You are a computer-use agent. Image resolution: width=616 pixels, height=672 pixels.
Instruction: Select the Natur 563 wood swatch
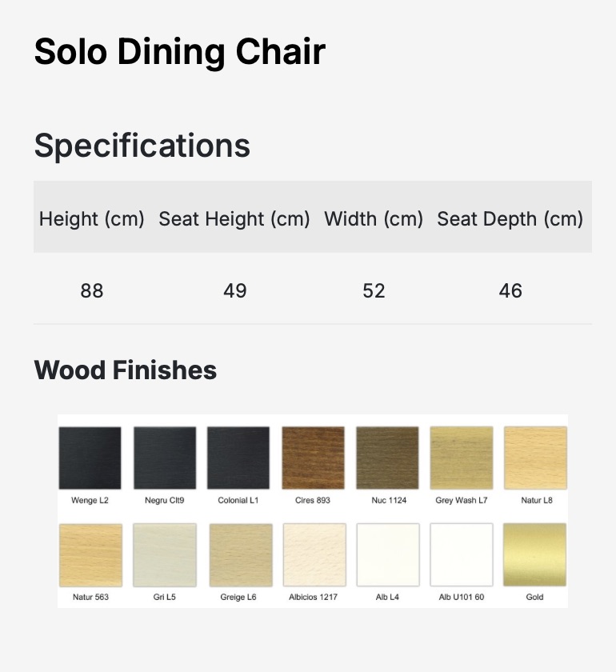coord(90,555)
